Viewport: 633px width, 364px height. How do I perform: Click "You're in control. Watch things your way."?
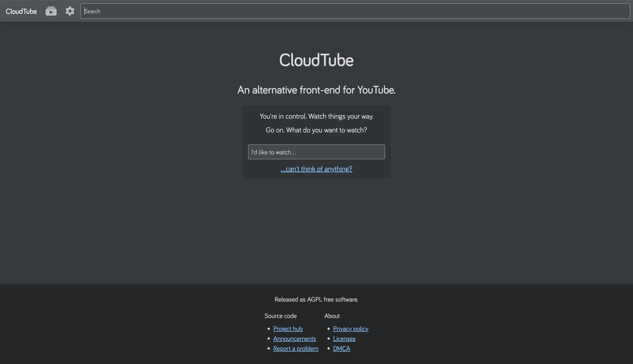tap(316, 116)
